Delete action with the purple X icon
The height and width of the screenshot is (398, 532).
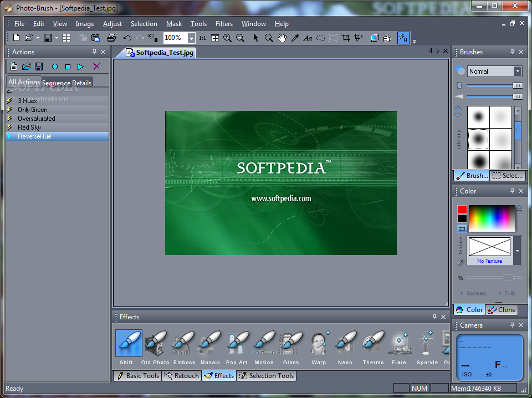[x=96, y=67]
